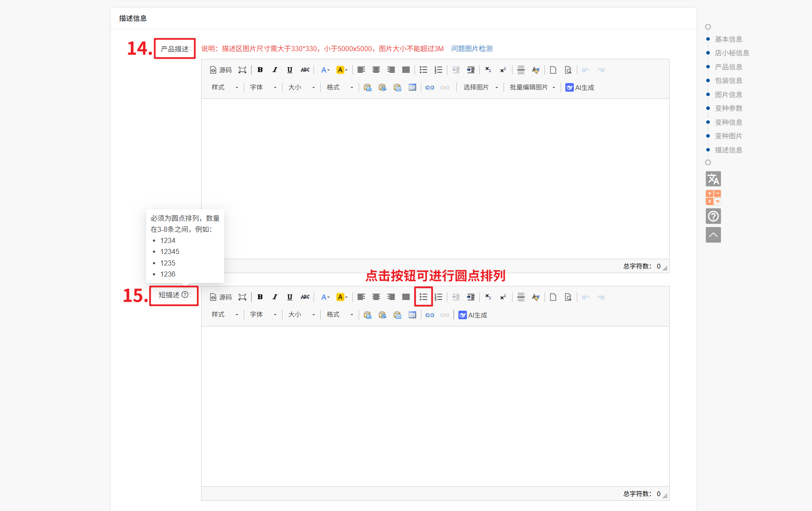812x511 pixels.
Task: Click bulleted list icon in short description toolbar
Action: point(423,297)
